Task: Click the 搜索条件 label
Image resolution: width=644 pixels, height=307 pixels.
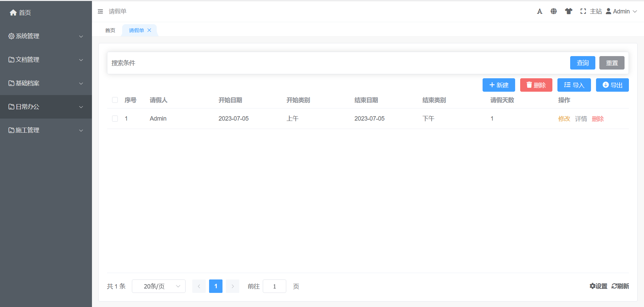Action: click(123, 63)
